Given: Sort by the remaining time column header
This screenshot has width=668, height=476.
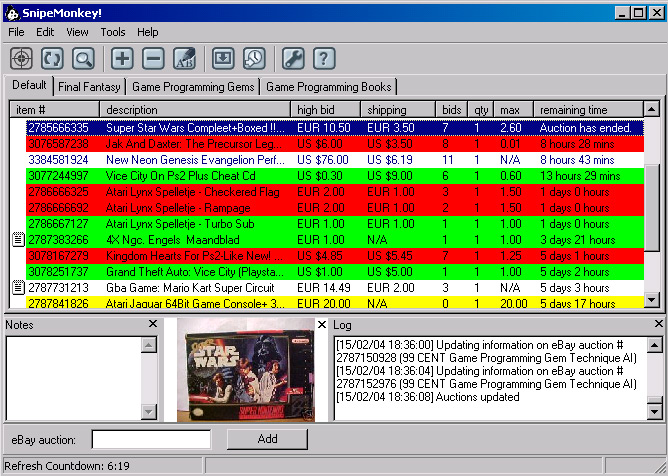Looking at the screenshot, I should pos(588,110).
